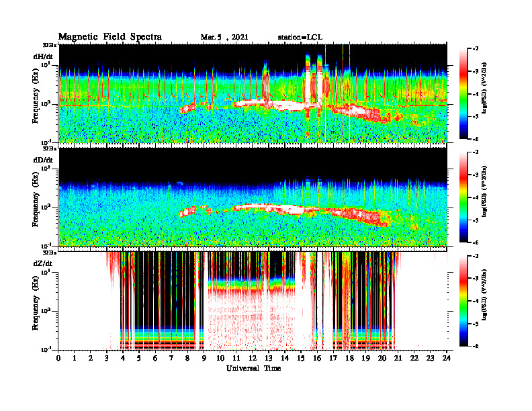The image size is (532, 411).
Task: Click the hour 3 tick label
Action: (x=107, y=358)
